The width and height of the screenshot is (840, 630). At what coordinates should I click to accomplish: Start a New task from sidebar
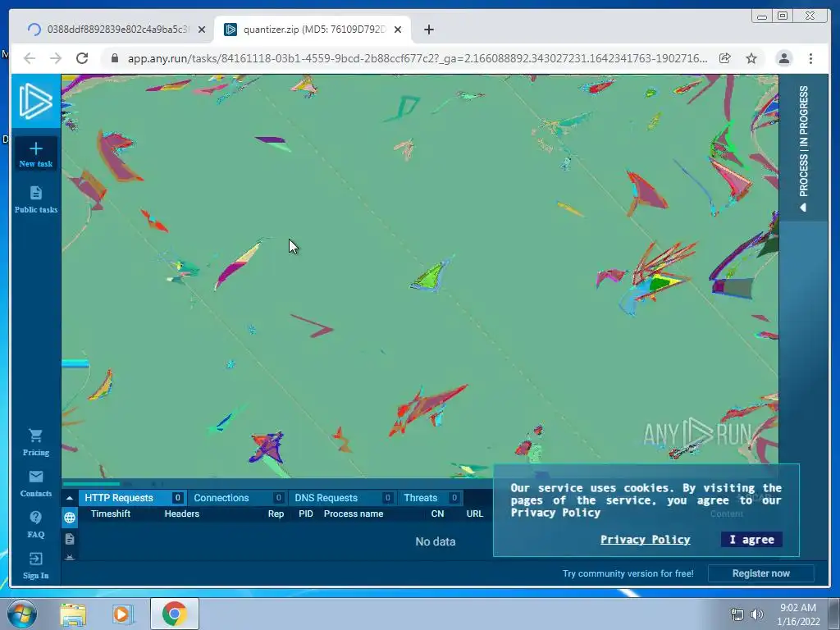coord(36,154)
